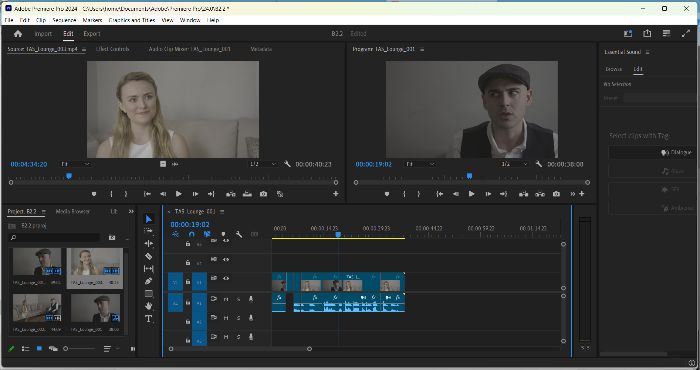
Task: Toggle insert sequences as nests button
Action: (x=176, y=234)
